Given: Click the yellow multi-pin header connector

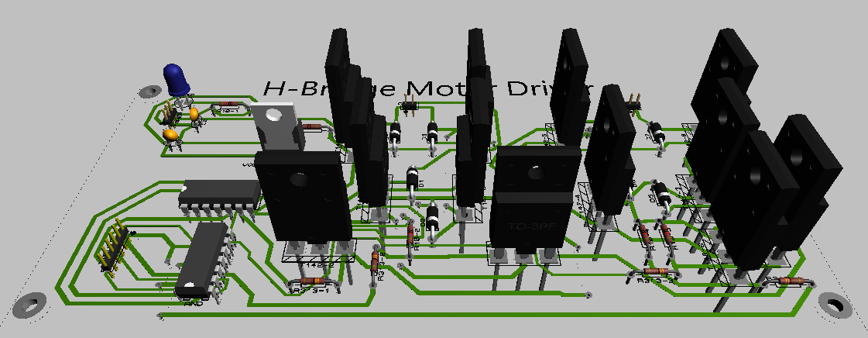Looking at the screenshot, I should point(113,248).
